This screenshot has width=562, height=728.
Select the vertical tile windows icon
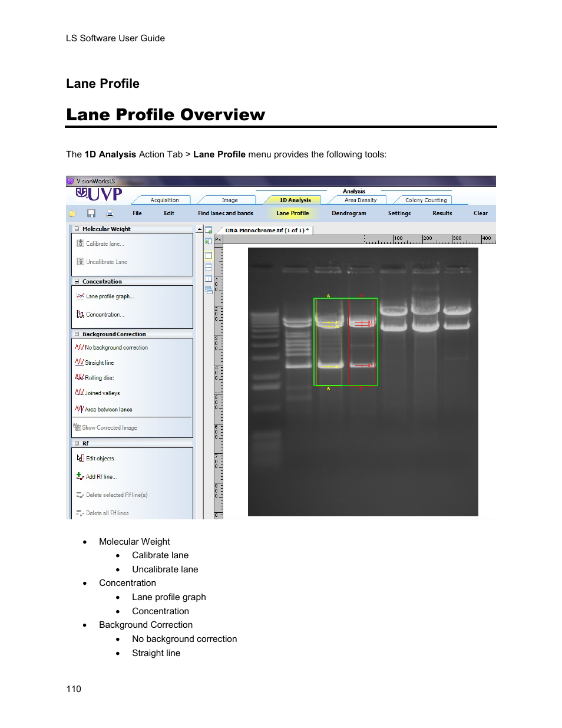(x=209, y=278)
